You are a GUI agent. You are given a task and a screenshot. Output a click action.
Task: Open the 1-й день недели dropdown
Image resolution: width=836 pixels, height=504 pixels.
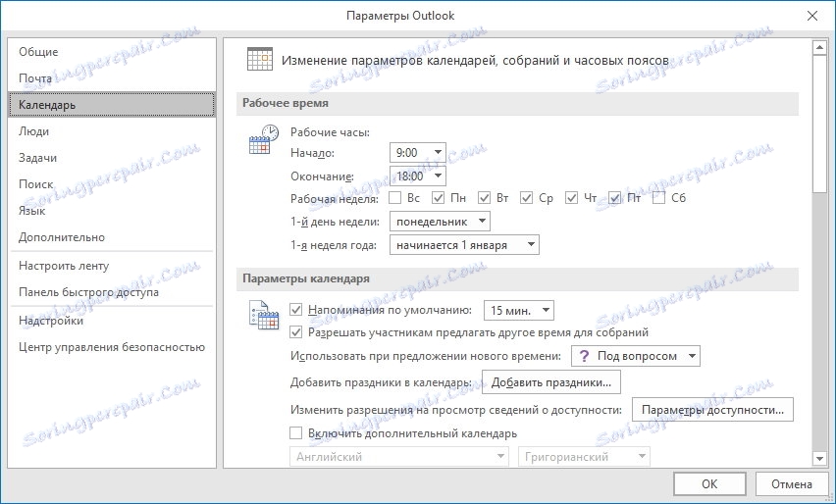point(440,221)
